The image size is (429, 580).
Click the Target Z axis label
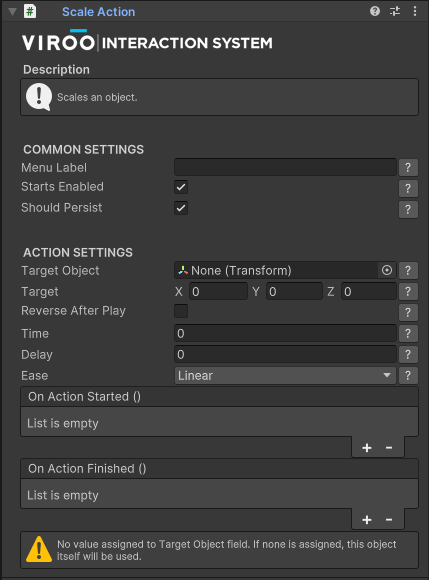(x=331, y=292)
